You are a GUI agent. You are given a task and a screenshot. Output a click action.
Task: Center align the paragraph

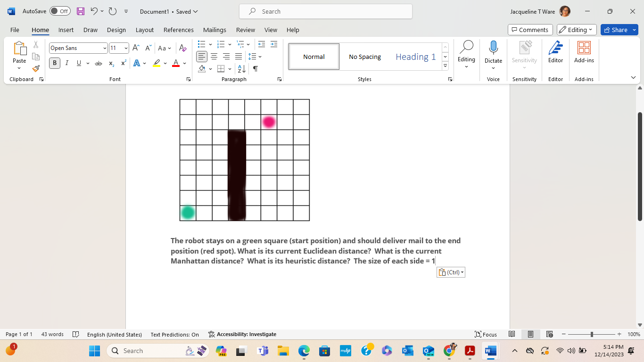coord(214,57)
